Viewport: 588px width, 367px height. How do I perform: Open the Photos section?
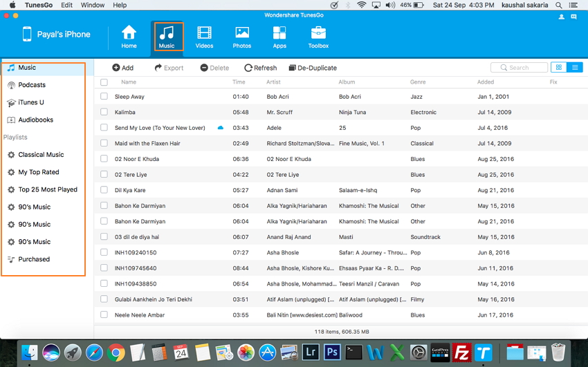pyautogui.click(x=242, y=37)
